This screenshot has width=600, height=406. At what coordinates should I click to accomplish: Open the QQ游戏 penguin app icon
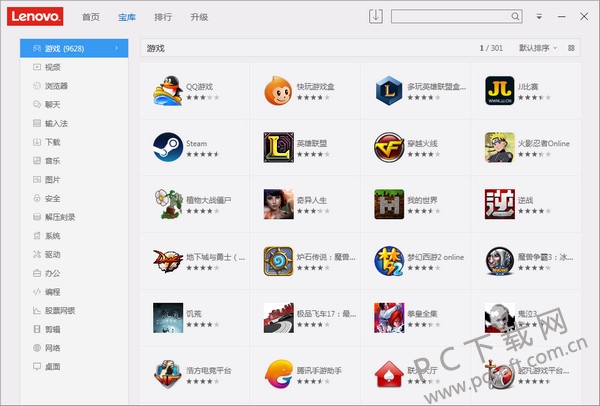(168, 90)
